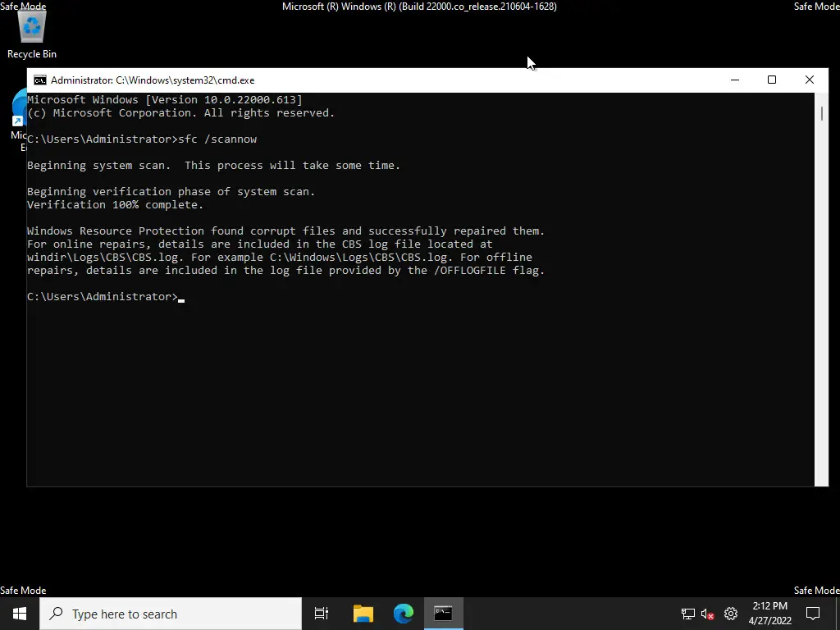The width and height of the screenshot is (840, 630).
Task: Close the Command Prompt window
Action: (810, 80)
